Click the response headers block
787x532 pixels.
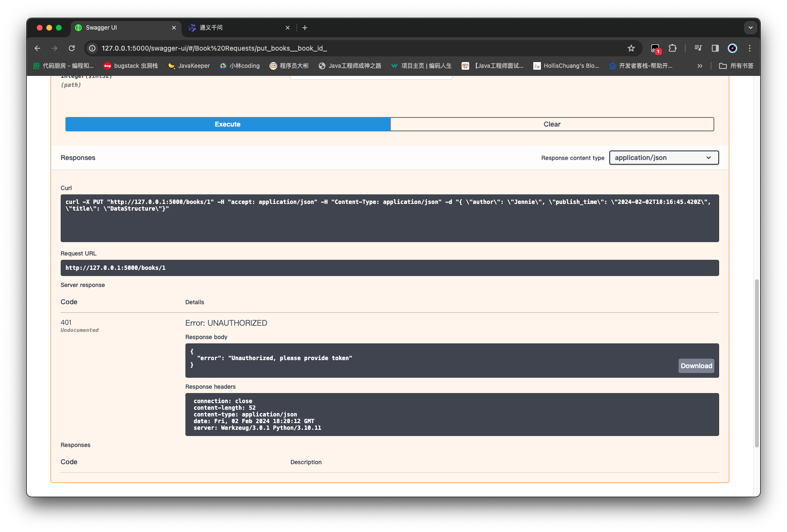[452, 415]
